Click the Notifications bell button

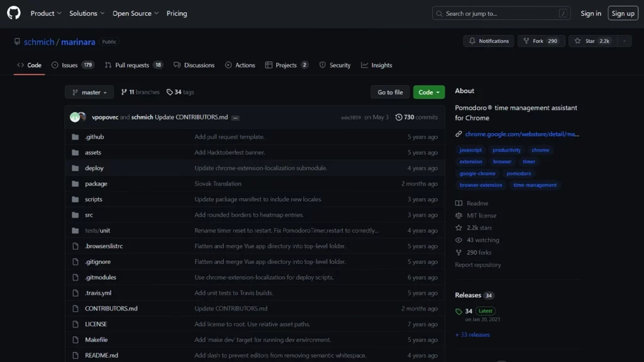(488, 41)
